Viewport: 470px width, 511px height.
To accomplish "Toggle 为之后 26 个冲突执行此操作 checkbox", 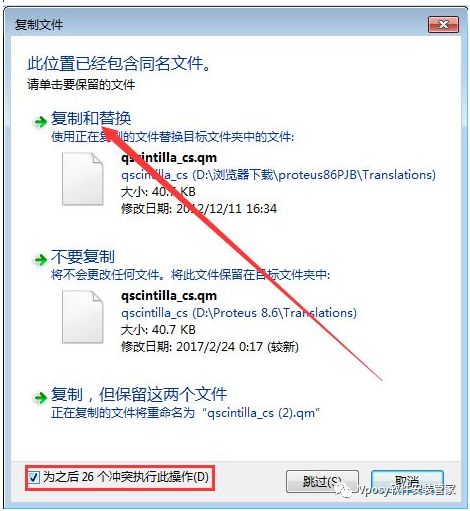I will click(x=34, y=477).
